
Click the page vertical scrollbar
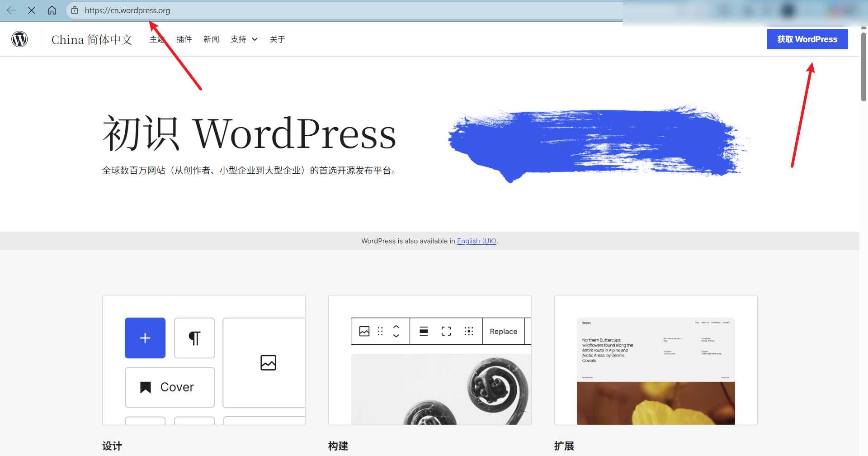(863, 67)
